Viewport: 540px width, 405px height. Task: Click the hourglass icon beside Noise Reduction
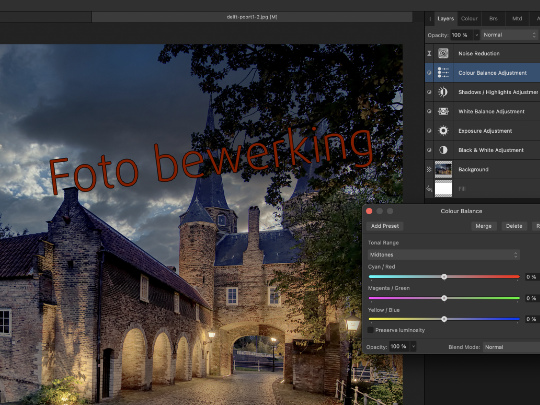429,53
